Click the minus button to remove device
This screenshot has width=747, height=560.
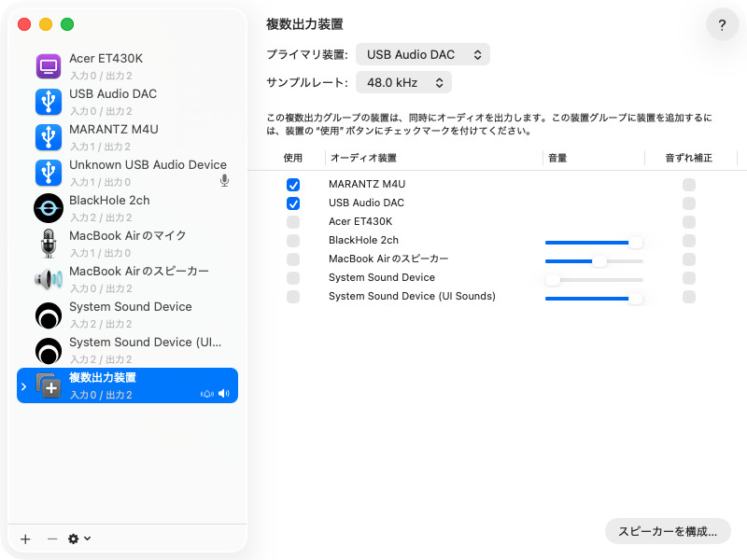pos(52,539)
